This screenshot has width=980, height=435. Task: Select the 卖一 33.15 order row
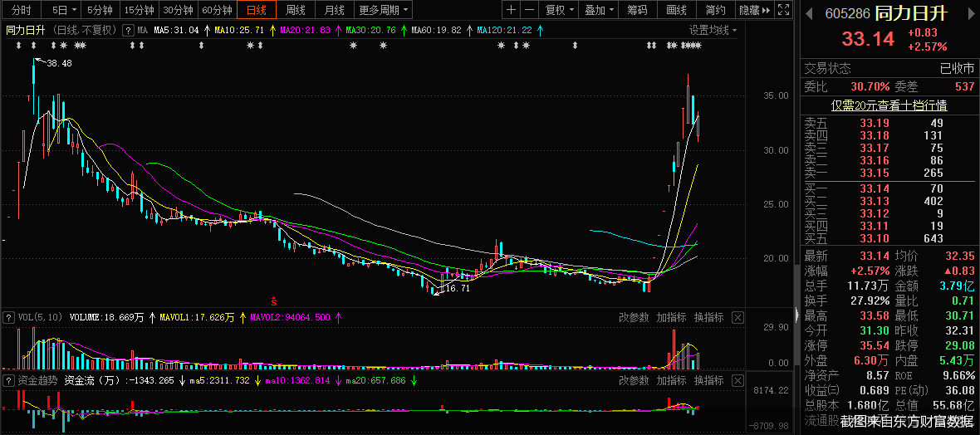click(x=889, y=174)
